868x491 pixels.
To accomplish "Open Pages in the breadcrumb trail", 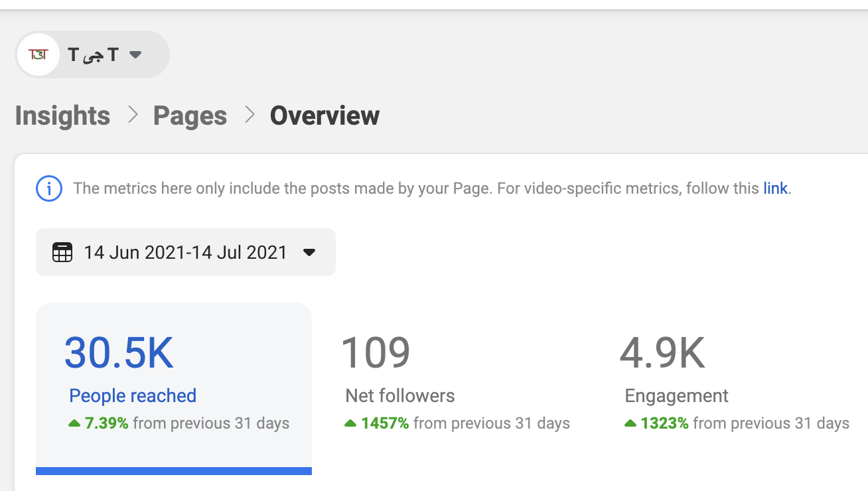I will 190,115.
